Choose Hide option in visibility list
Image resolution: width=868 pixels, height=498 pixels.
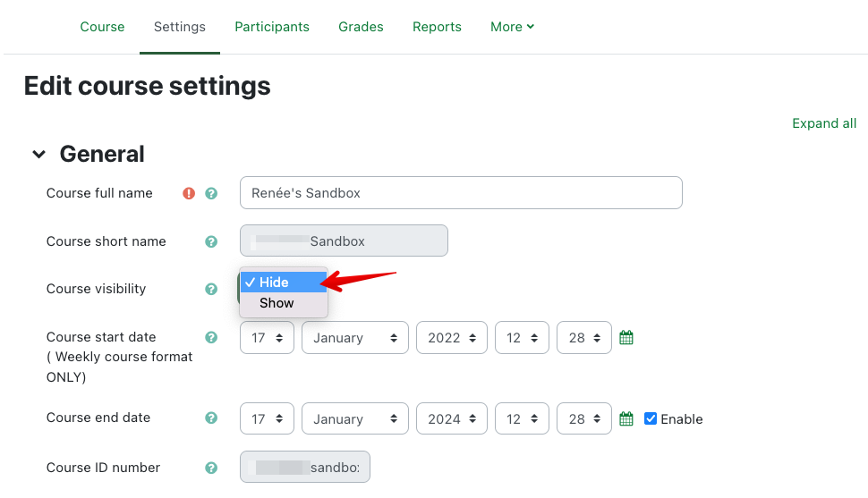[x=274, y=283]
